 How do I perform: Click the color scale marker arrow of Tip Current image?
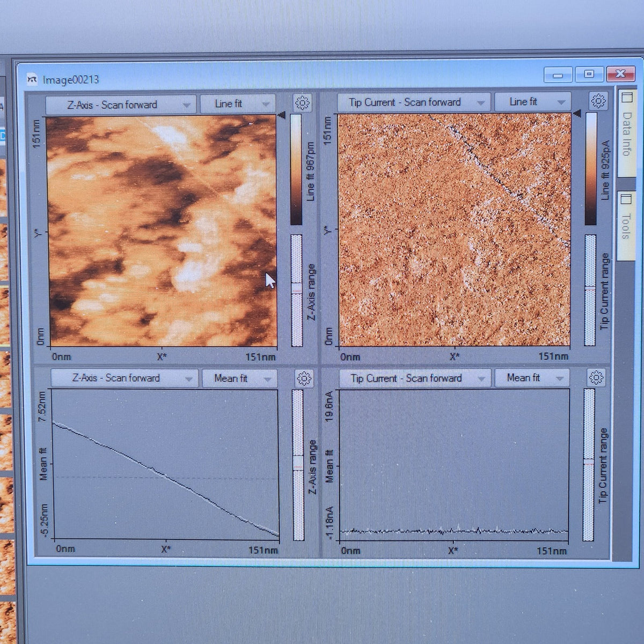pyautogui.click(x=577, y=113)
